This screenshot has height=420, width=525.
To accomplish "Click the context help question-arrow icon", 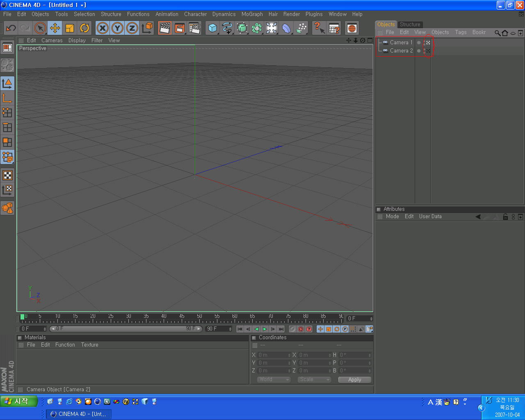I will [x=319, y=28].
